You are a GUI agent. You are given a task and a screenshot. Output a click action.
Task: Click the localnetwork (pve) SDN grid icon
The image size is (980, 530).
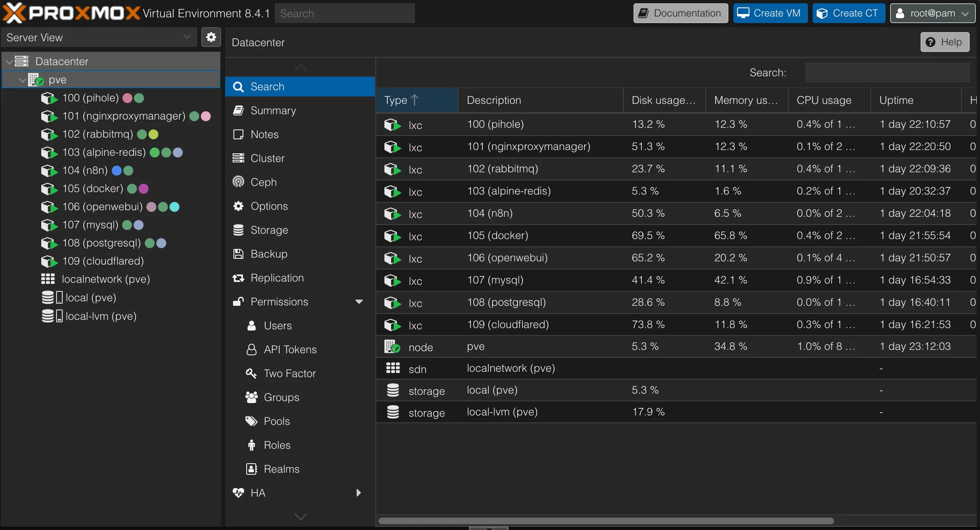(x=48, y=279)
